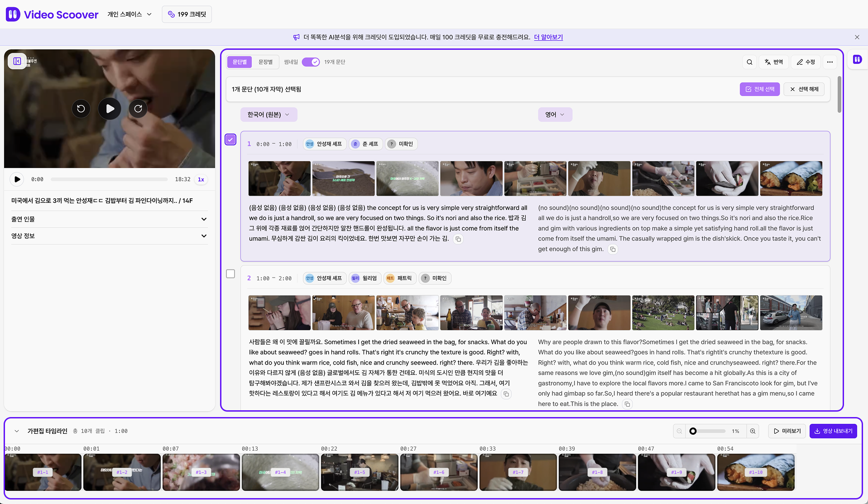Open the more options ellipsis menu
The width and height of the screenshot is (868, 504).
pos(830,62)
